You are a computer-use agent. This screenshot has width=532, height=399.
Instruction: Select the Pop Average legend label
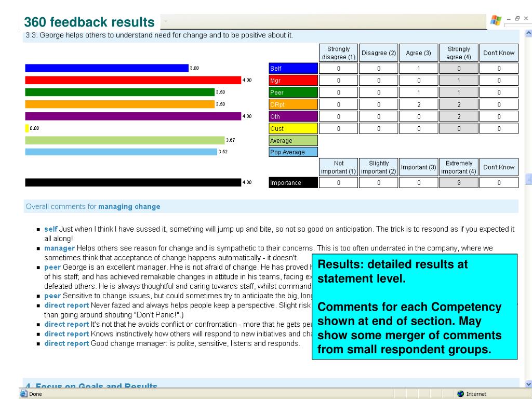[x=293, y=152]
